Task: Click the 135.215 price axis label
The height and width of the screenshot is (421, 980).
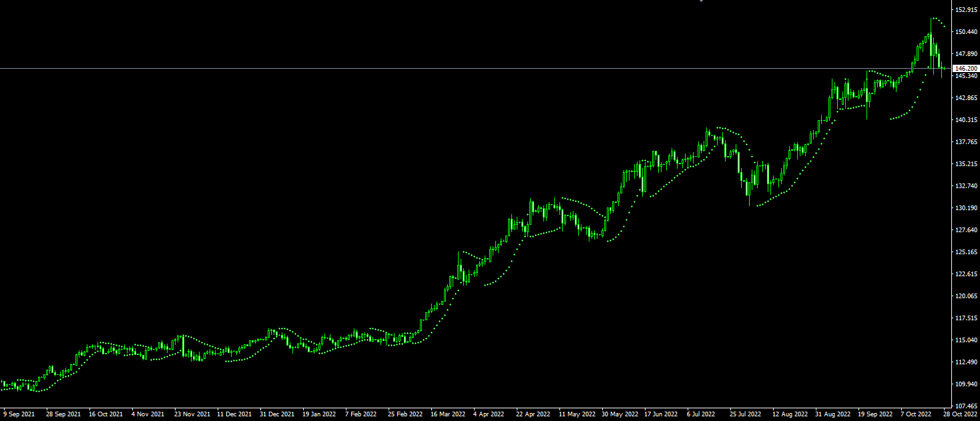Action: 967,164
